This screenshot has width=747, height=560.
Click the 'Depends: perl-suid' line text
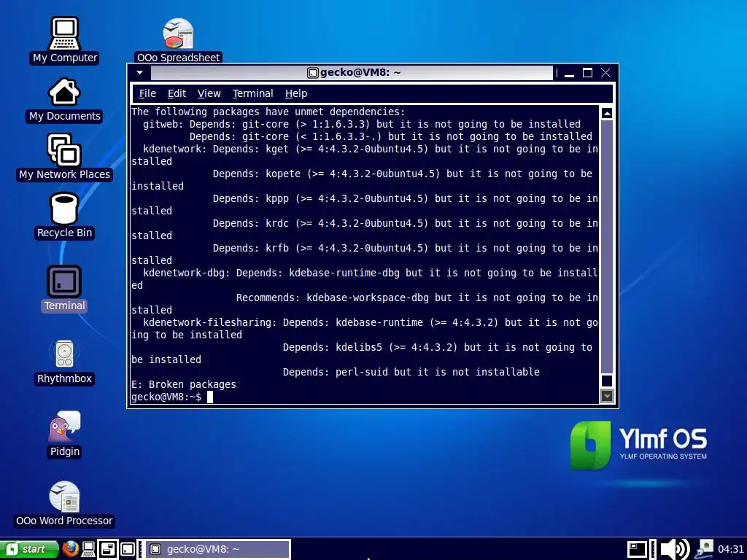click(411, 372)
